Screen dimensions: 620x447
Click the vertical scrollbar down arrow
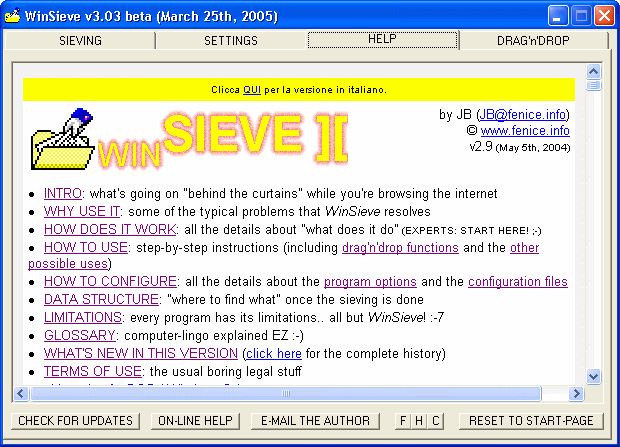tap(593, 377)
